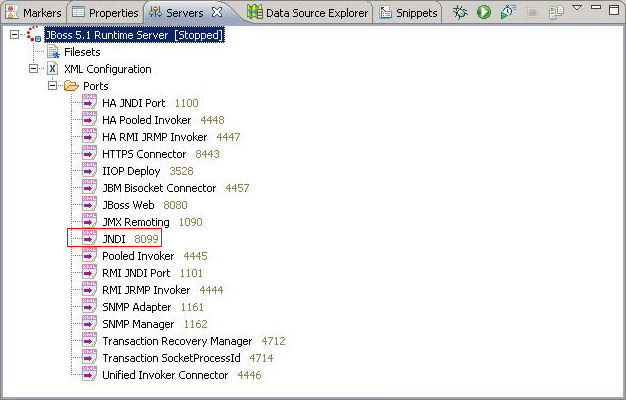Switch to Data Source Explorer tab
Image resolution: width=626 pixels, height=400 pixels.
click(308, 13)
